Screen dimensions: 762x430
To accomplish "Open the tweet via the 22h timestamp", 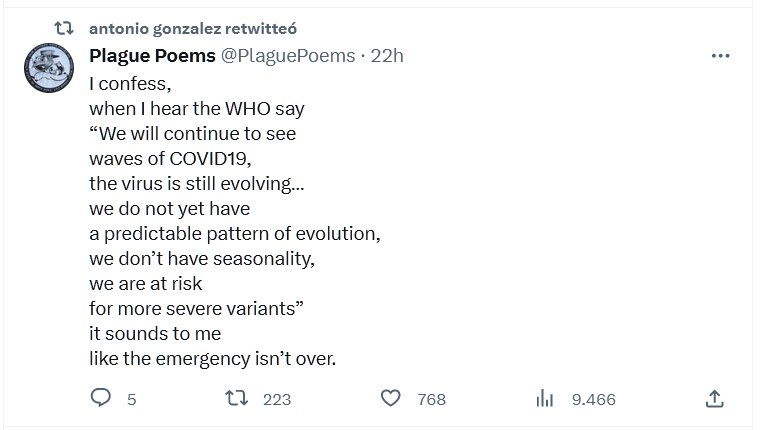I will pyautogui.click(x=387, y=56).
